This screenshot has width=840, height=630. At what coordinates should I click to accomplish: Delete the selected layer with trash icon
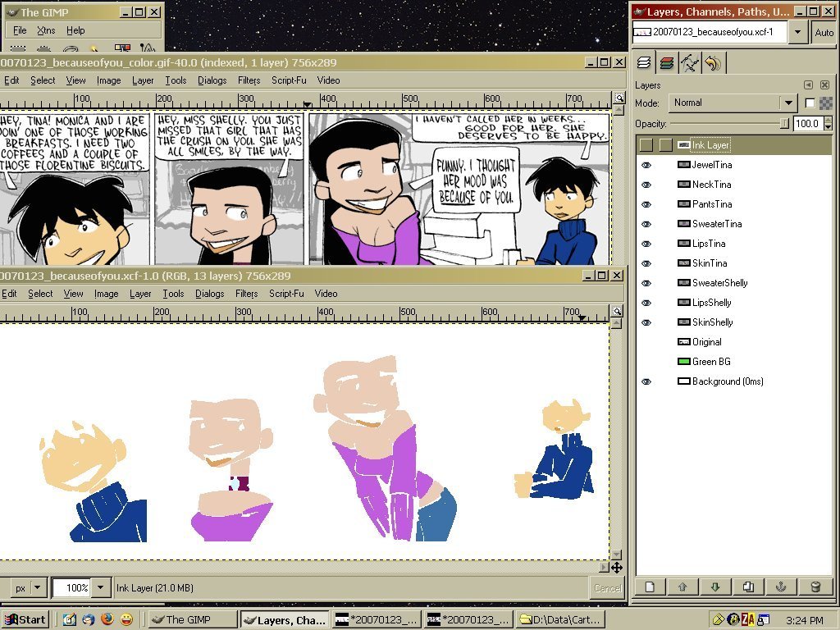815,587
